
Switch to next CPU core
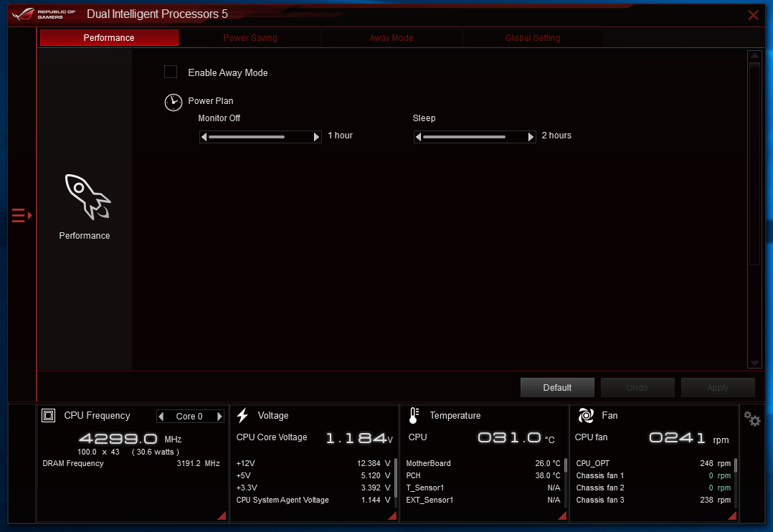point(219,416)
